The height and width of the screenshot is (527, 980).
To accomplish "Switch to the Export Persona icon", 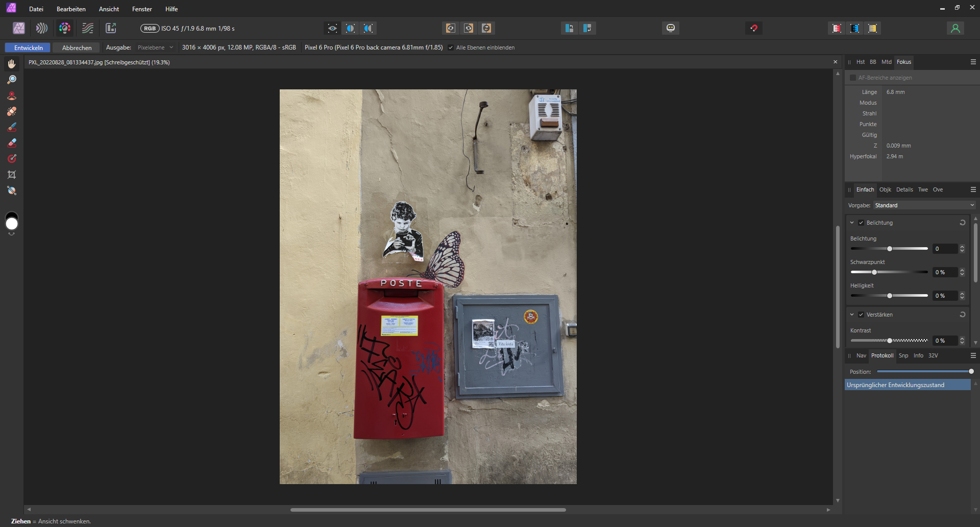I will point(111,28).
